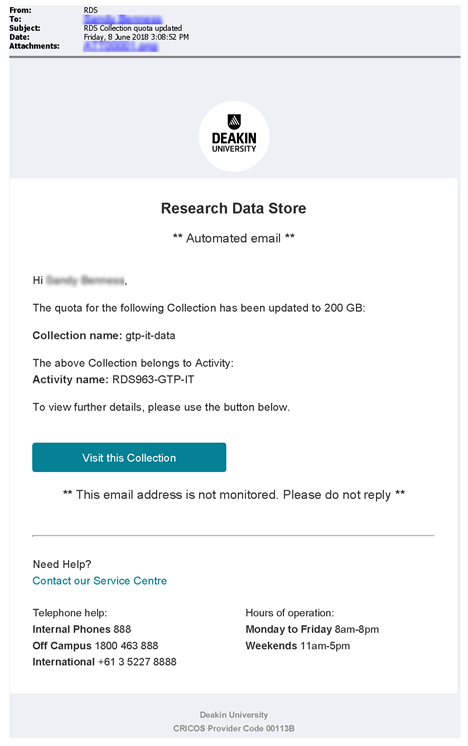Click the Visit this Collection button

pos(129,457)
